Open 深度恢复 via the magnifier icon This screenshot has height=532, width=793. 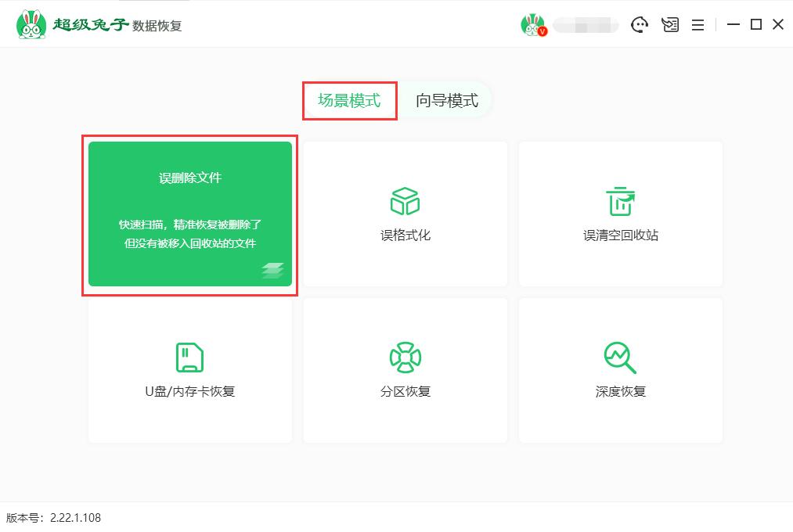pos(619,357)
